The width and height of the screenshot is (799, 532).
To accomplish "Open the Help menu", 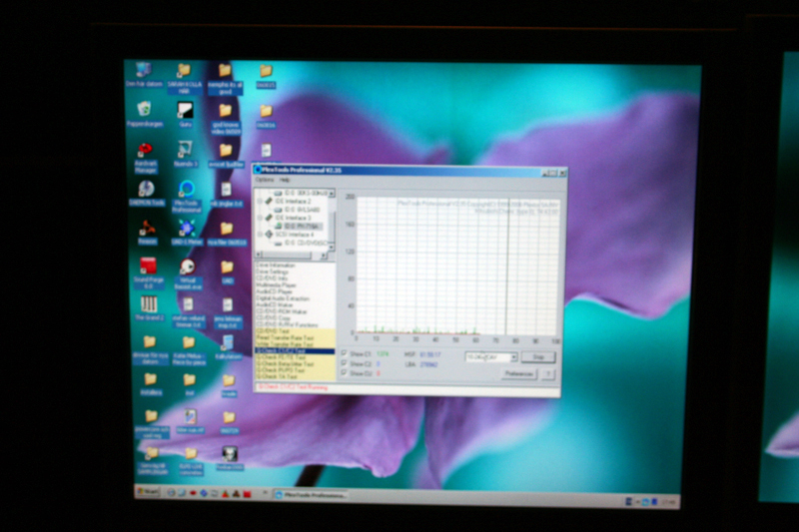I will (285, 180).
